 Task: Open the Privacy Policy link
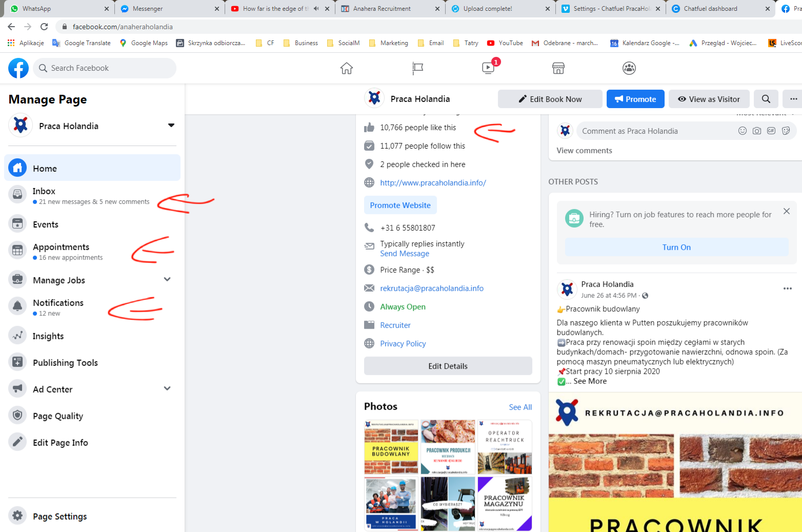coord(403,343)
